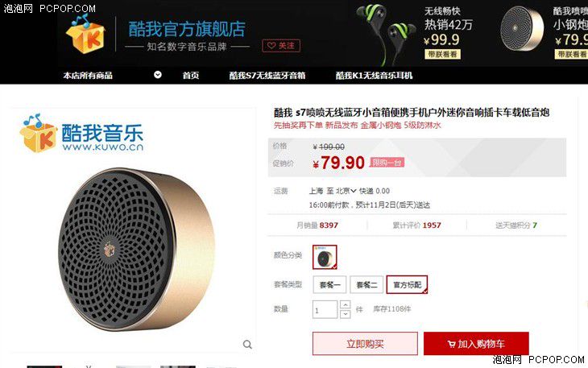Click the gold speaker image in top banner
The height and width of the screenshot is (368, 588).
click(521, 29)
